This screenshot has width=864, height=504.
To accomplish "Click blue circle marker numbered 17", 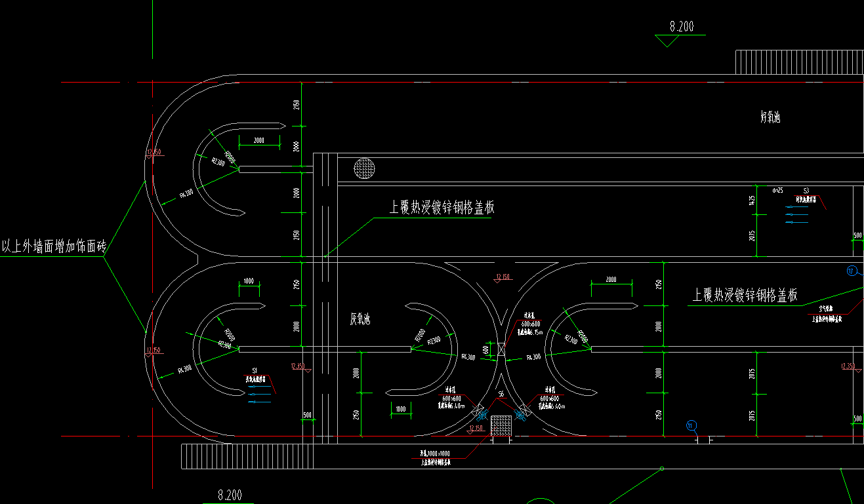I will click(x=852, y=270).
